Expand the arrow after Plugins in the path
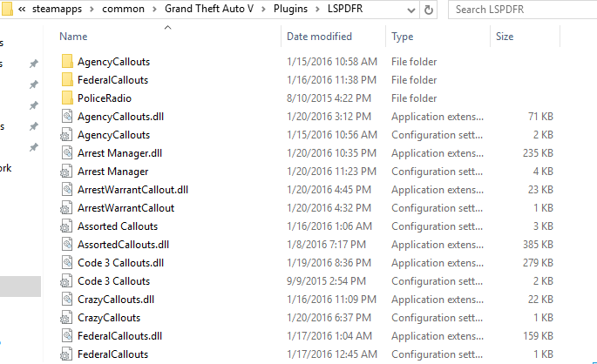The height and width of the screenshot is (364, 597). tap(317, 9)
